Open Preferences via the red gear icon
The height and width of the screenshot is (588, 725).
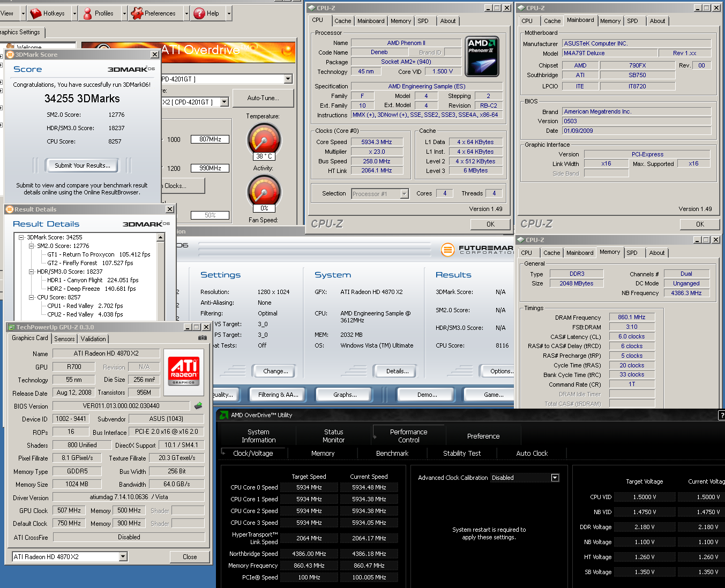137,13
